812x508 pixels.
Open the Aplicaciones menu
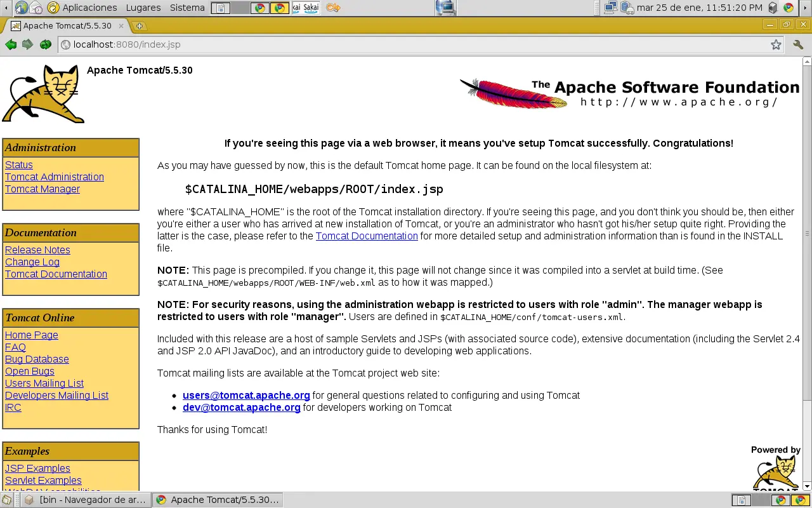click(89, 8)
